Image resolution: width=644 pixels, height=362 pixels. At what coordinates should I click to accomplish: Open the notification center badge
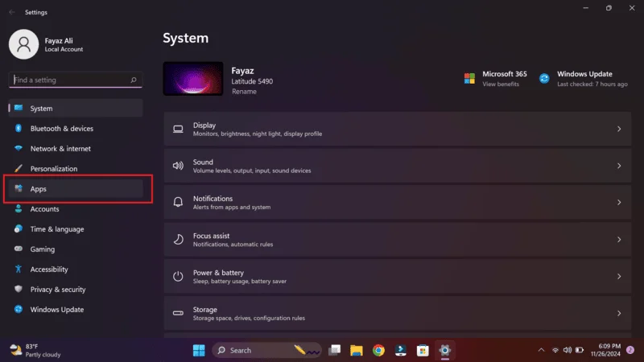coord(630,350)
